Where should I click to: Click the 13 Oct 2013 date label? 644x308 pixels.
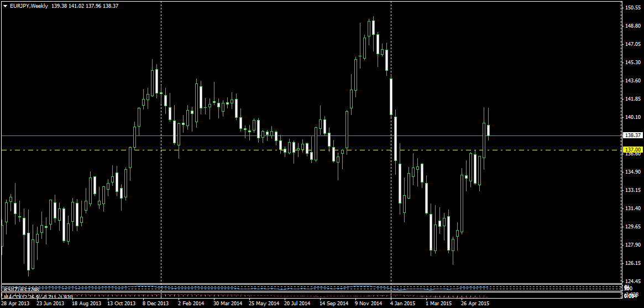(122, 304)
